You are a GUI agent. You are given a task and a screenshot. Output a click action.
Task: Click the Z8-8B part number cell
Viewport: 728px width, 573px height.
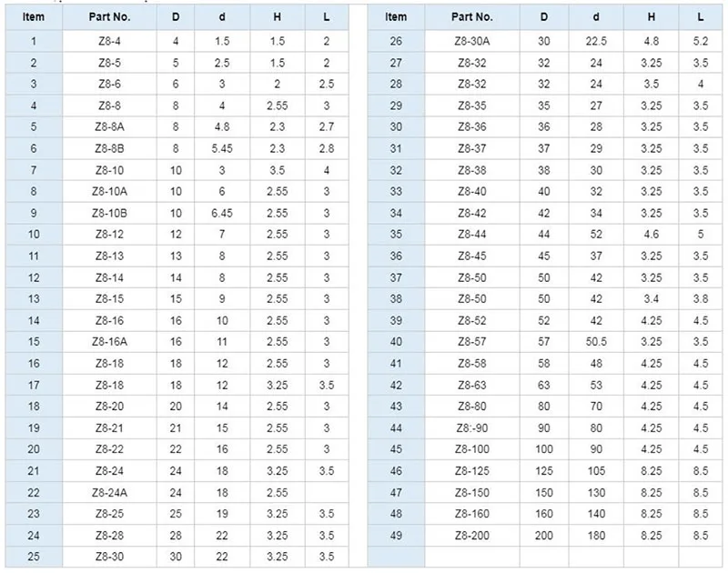108,148
